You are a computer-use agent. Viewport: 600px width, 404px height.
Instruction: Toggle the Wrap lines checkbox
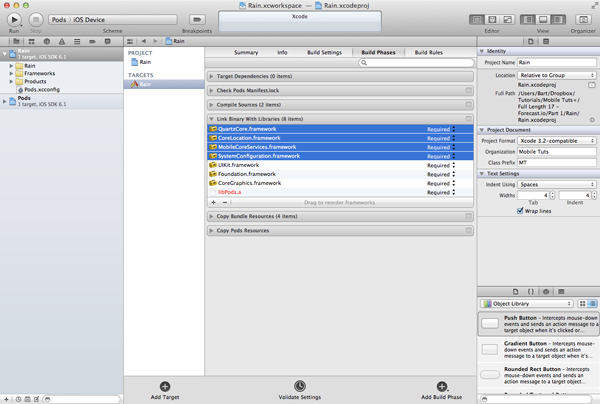coord(520,211)
